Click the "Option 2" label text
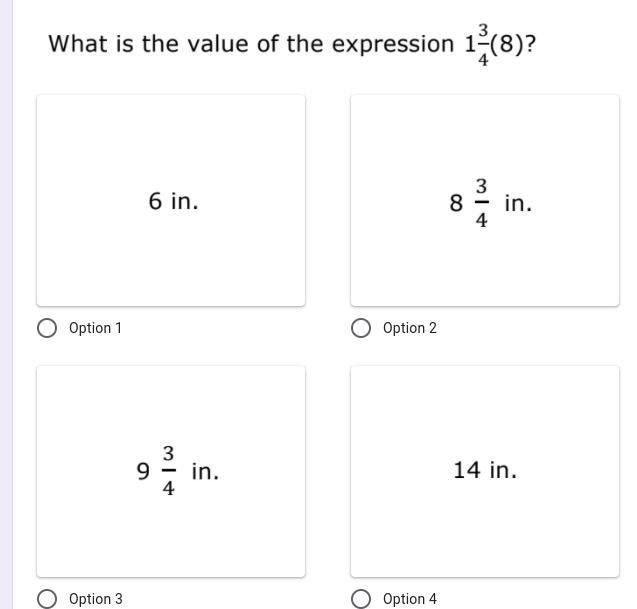 coord(410,328)
